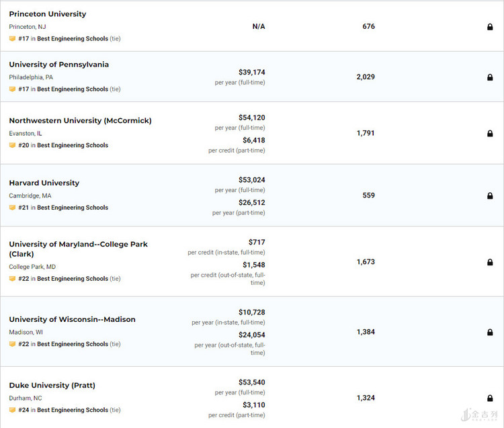The image size is (504, 428).
Task: Open the University of Pennsylvania link
Action: [58, 65]
